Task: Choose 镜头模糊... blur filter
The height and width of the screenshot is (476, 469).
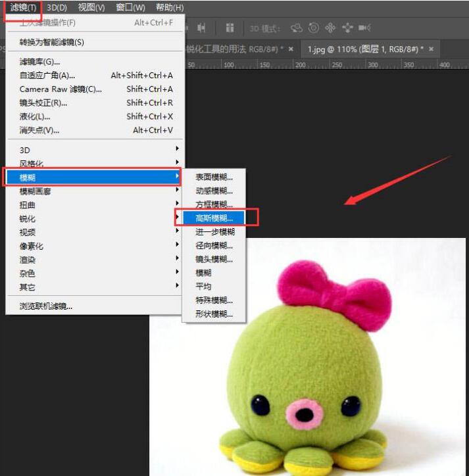Action: coord(214,259)
